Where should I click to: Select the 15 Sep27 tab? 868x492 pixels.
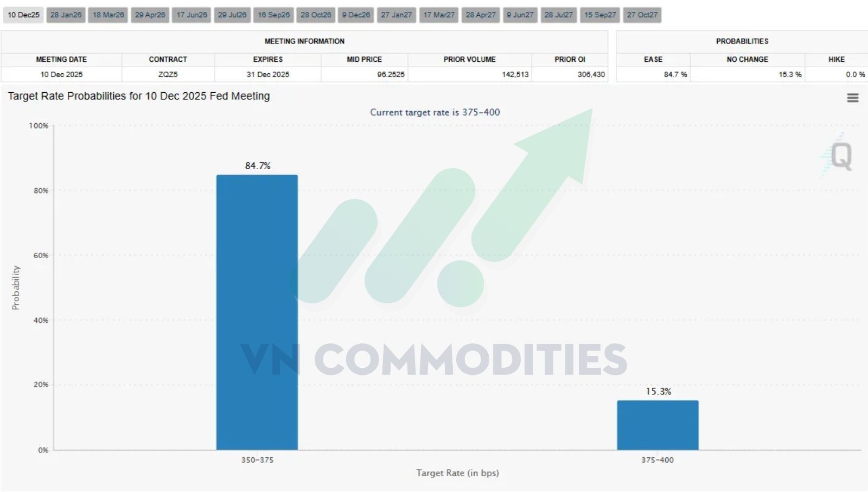600,15
